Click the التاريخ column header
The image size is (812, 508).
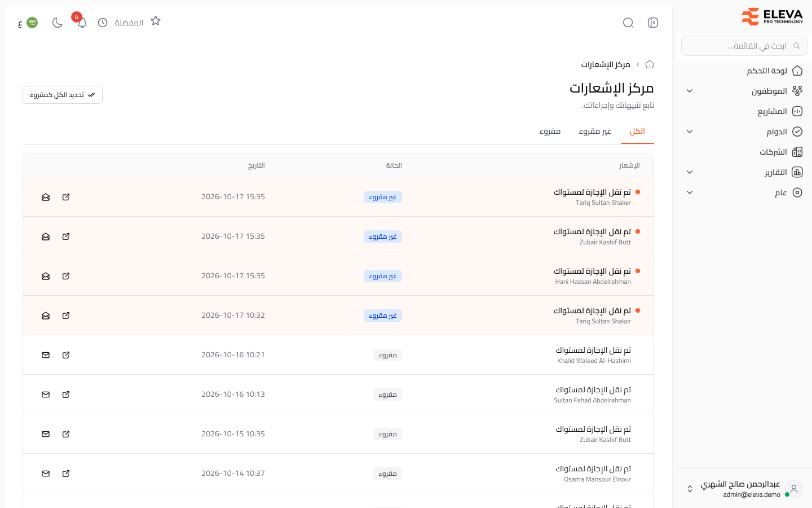pos(257,165)
